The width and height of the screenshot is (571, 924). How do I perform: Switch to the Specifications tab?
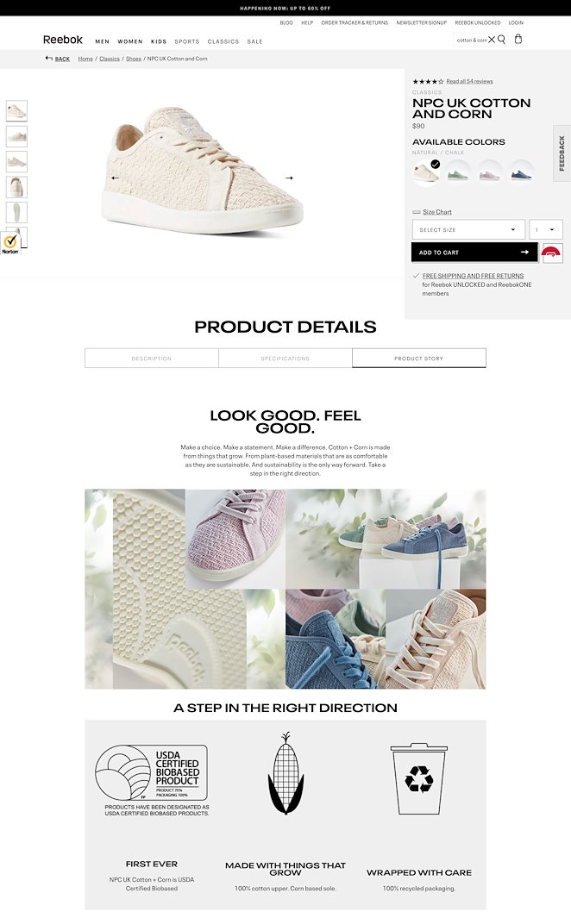[285, 359]
